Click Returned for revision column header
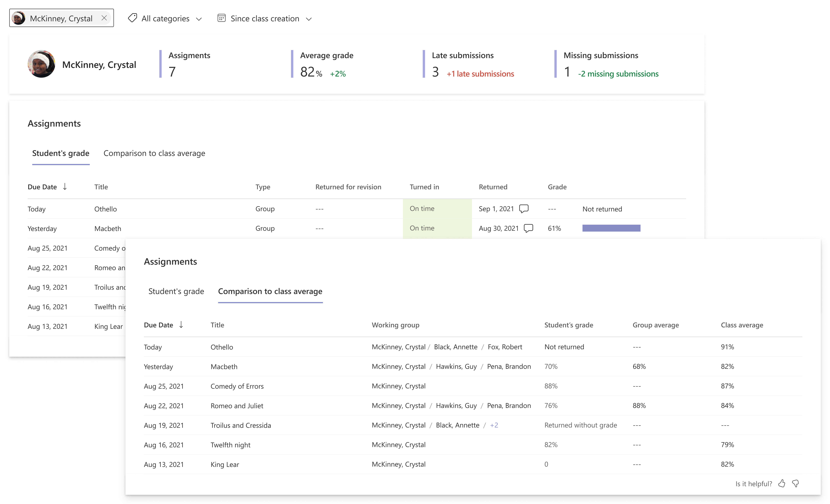The image size is (830, 504). pos(348,187)
